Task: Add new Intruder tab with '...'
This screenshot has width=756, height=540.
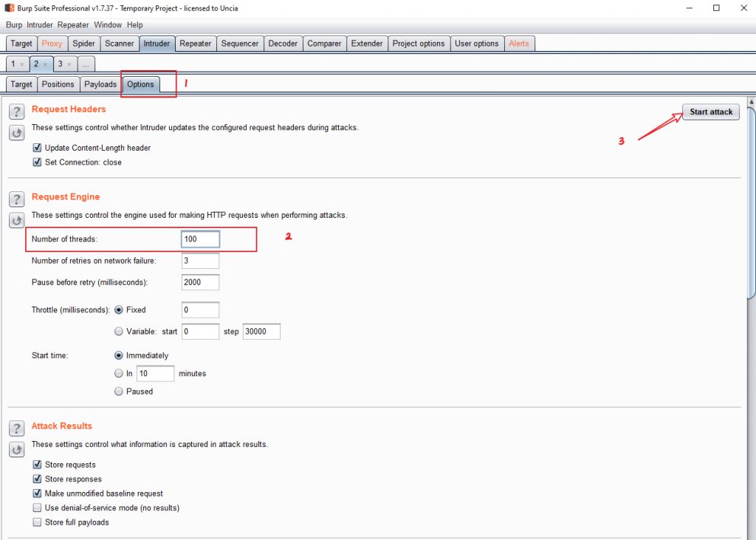Action: coord(86,64)
